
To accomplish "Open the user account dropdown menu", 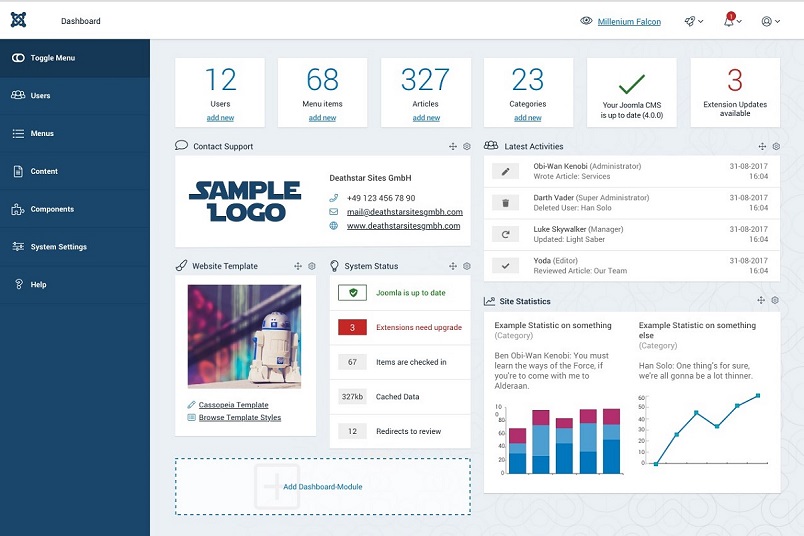I will click(770, 21).
